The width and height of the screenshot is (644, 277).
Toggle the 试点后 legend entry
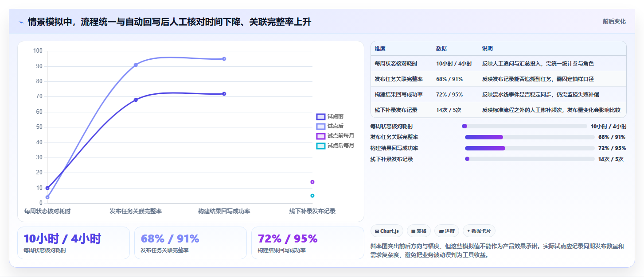click(x=330, y=126)
